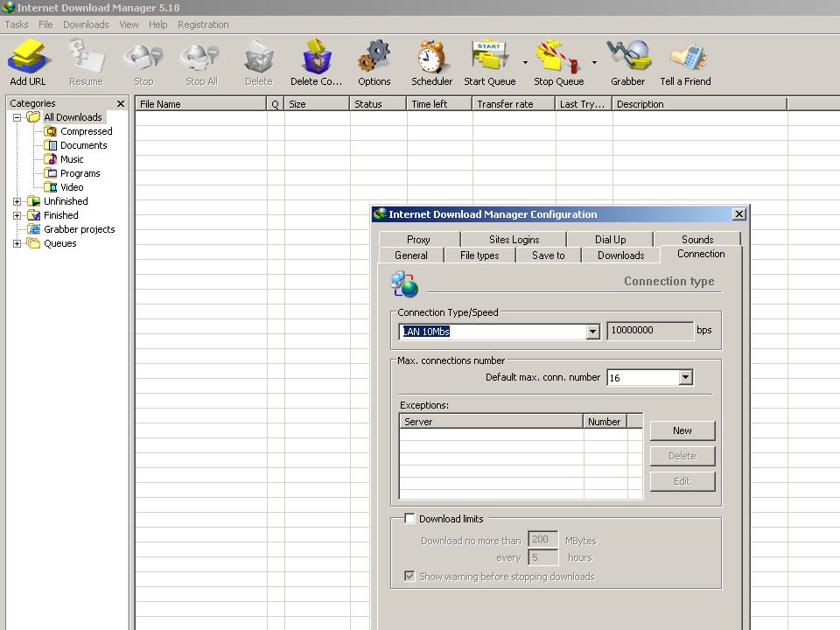Open the Help menu

(x=158, y=24)
